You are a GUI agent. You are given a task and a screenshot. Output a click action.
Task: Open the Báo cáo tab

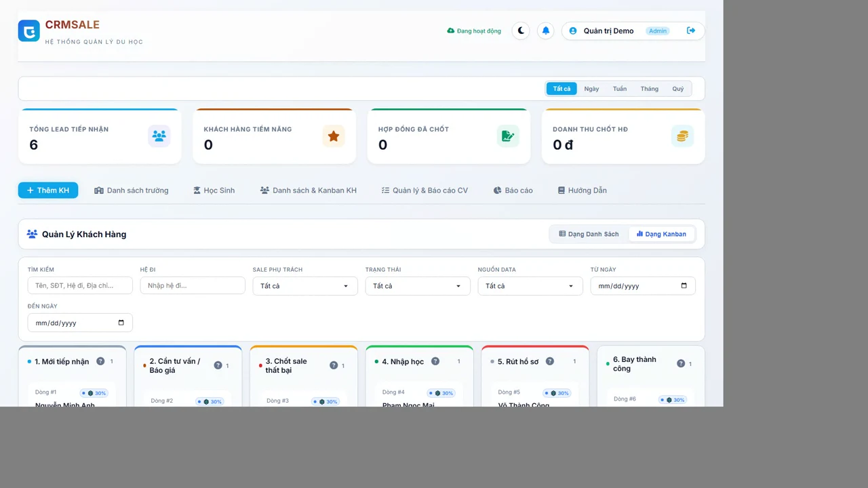(x=513, y=190)
